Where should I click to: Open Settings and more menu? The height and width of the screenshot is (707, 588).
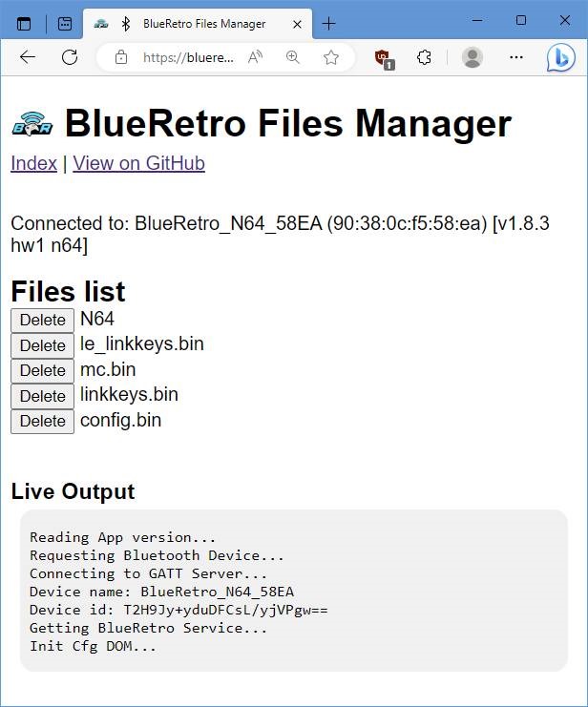(x=515, y=57)
